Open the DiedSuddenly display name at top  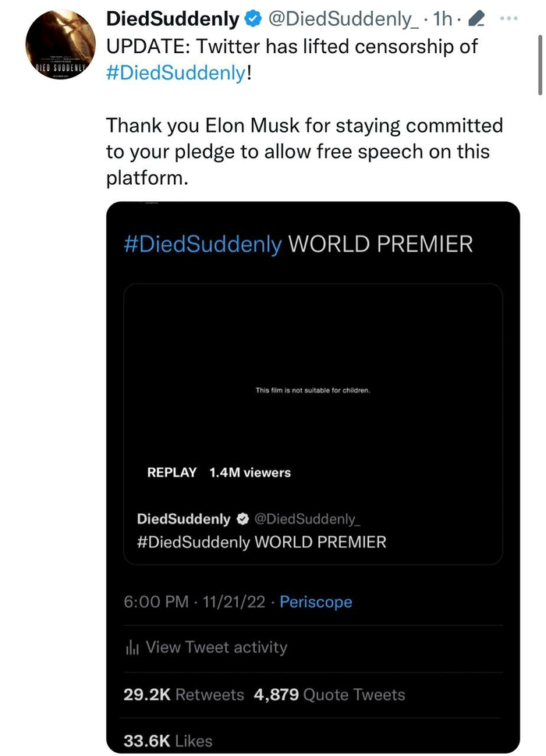(x=172, y=18)
